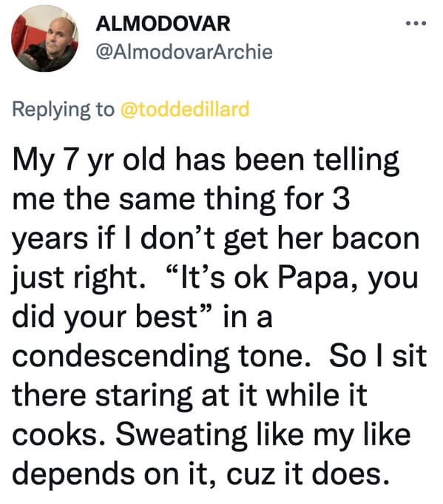Visit the @AlmodovarArchie handle link

click(x=184, y=52)
